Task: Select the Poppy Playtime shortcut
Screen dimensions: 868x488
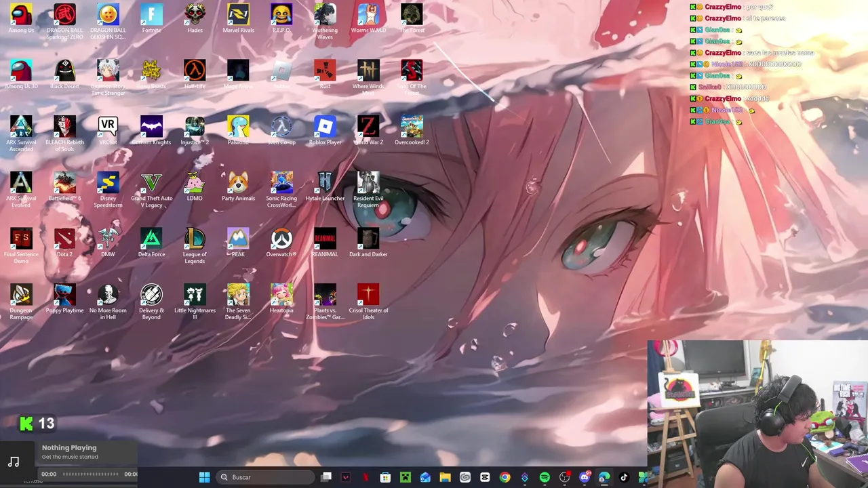Action: 64,300
